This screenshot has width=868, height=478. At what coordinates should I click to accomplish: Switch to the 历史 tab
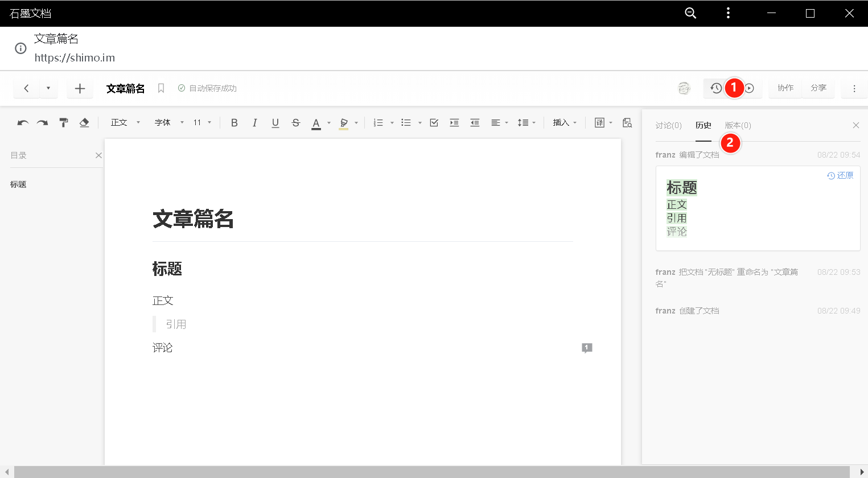tap(704, 125)
